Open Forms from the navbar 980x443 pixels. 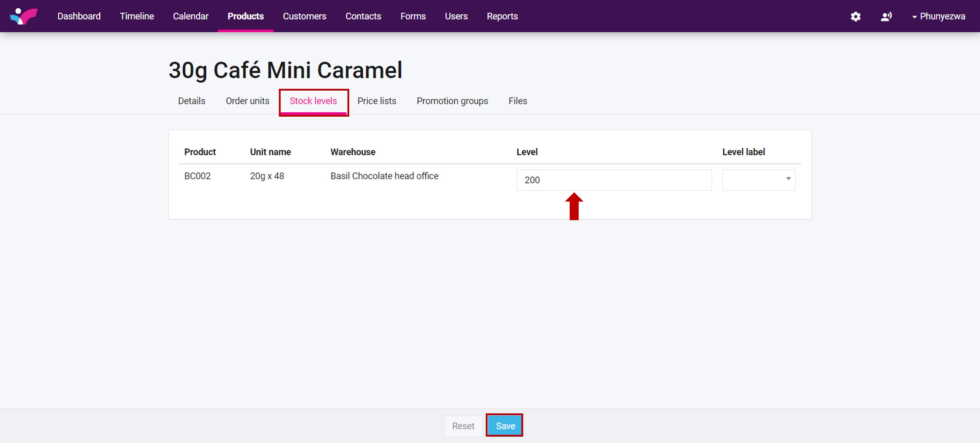413,16
